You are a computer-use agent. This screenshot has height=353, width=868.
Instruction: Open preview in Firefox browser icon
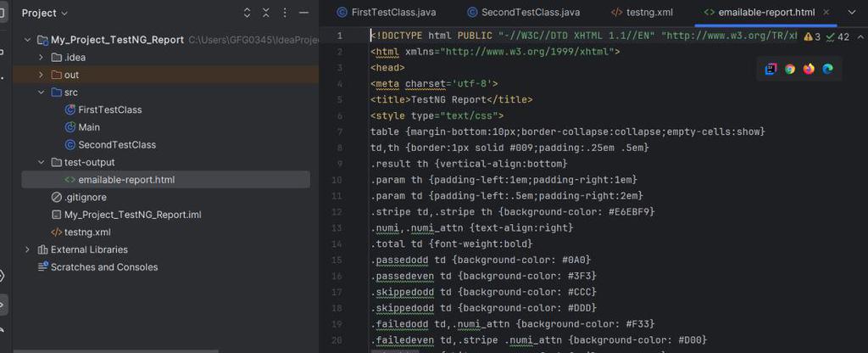[809, 70]
